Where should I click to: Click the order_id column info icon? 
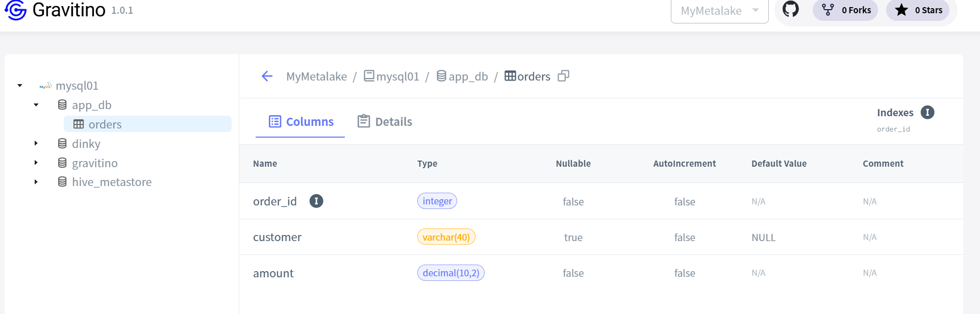[x=316, y=201]
